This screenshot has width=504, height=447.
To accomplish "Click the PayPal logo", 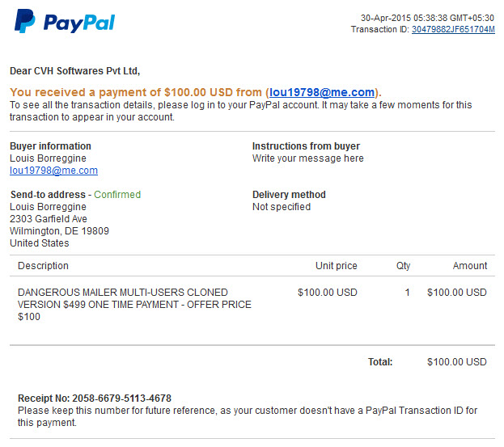I will click(x=65, y=22).
